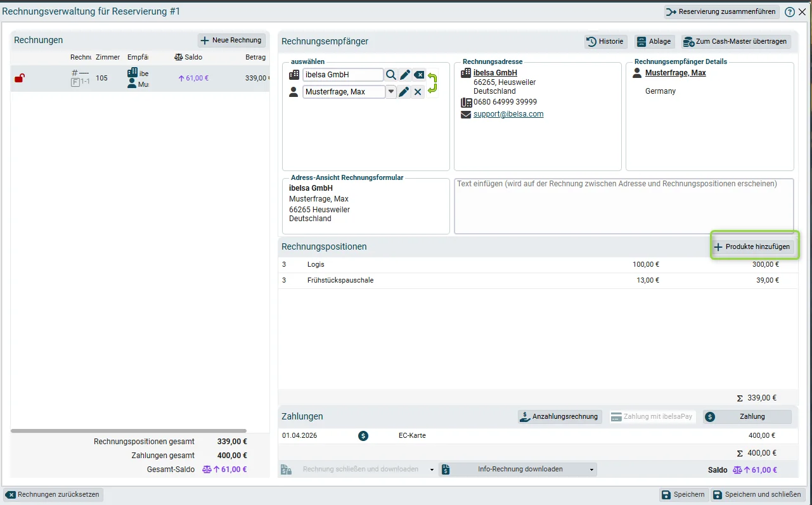The width and height of the screenshot is (812, 505).
Task: Open ibelsa GmbH link in Rechnungsadresse
Action: click(x=495, y=73)
